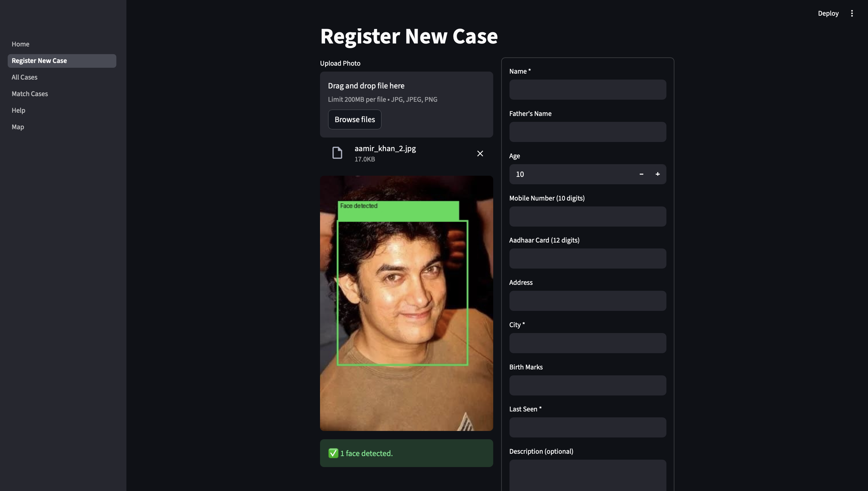
Task: Select the Register New Case sidebar item
Action: (39, 61)
